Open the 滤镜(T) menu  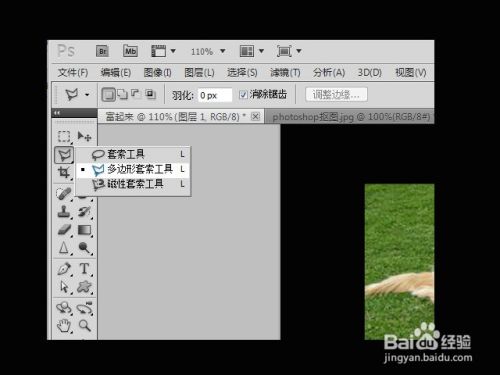click(x=285, y=72)
